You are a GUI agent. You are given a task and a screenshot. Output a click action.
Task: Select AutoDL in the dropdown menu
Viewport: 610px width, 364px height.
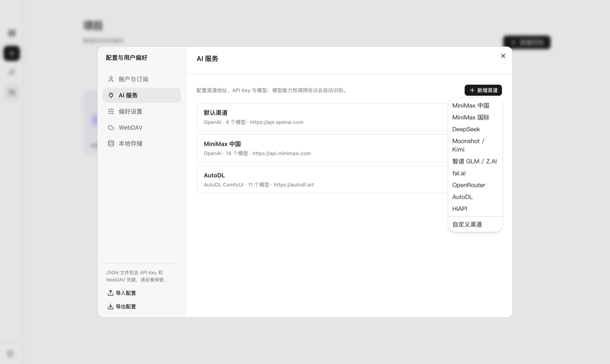click(475, 197)
